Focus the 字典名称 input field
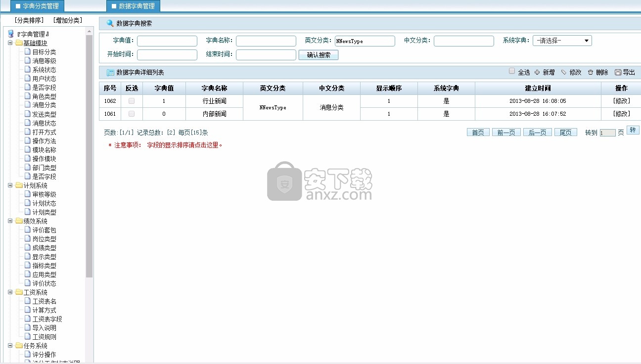This screenshot has width=641, height=364. pyautogui.click(x=266, y=41)
